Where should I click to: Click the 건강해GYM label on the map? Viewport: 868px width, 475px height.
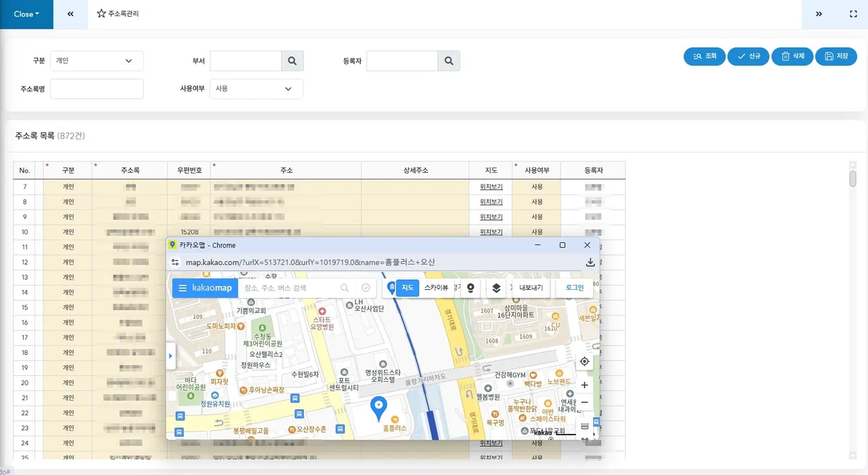click(x=510, y=375)
